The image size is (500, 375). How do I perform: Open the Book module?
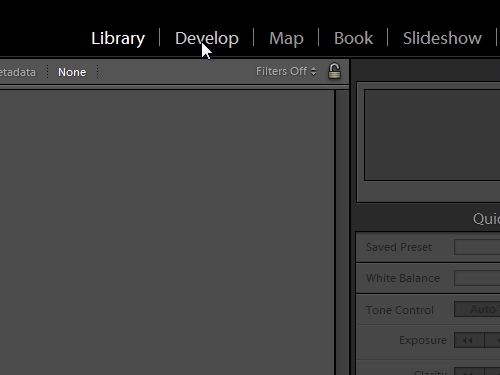click(x=353, y=38)
